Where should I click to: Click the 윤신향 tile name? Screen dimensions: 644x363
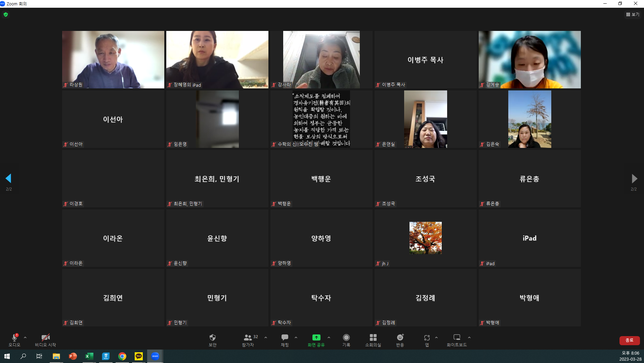click(x=217, y=238)
